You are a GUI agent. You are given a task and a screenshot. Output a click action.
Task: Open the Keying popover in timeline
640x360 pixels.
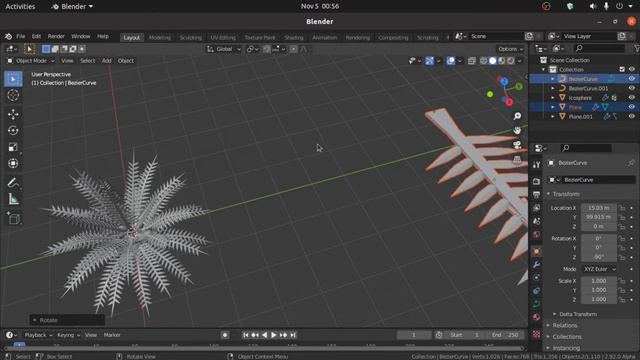[x=68, y=335]
